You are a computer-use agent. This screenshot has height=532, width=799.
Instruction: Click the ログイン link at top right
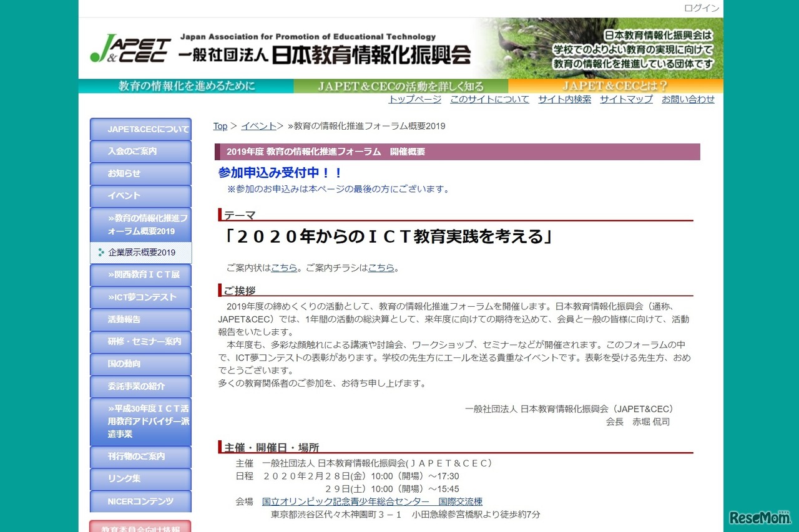pyautogui.click(x=701, y=8)
